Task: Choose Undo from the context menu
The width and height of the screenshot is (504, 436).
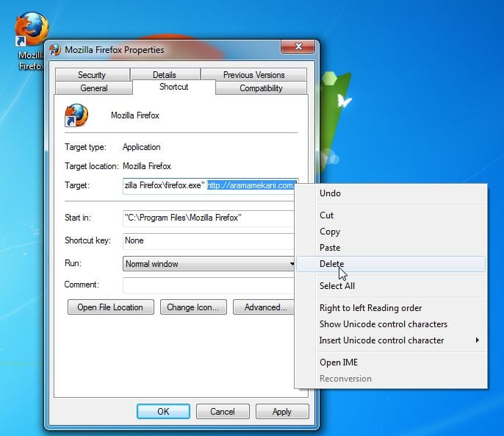Action: tap(391, 193)
